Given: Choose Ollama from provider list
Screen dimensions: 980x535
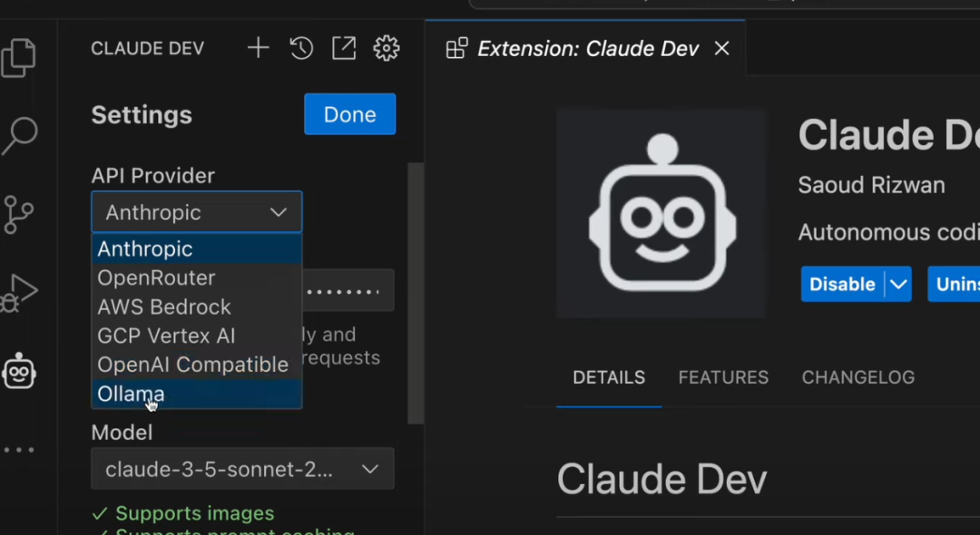Looking at the screenshot, I should (197, 394).
